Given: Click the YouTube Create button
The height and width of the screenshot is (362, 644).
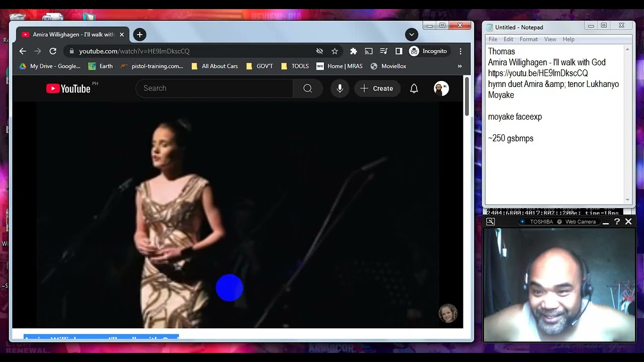Looking at the screenshot, I should click(x=377, y=88).
